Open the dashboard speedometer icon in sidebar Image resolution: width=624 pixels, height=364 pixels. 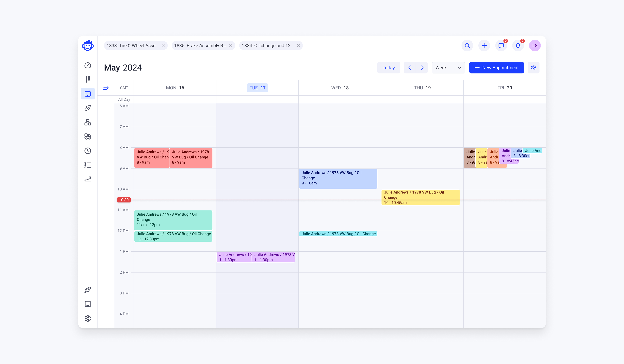[x=88, y=65]
